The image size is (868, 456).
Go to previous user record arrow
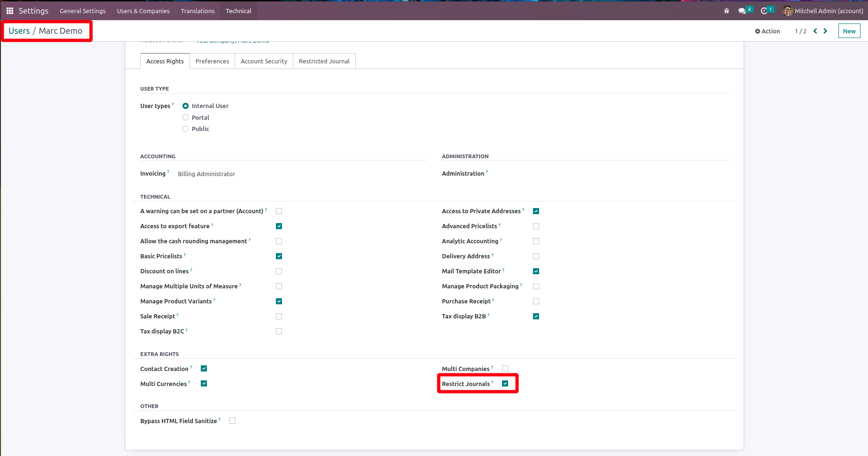(815, 31)
